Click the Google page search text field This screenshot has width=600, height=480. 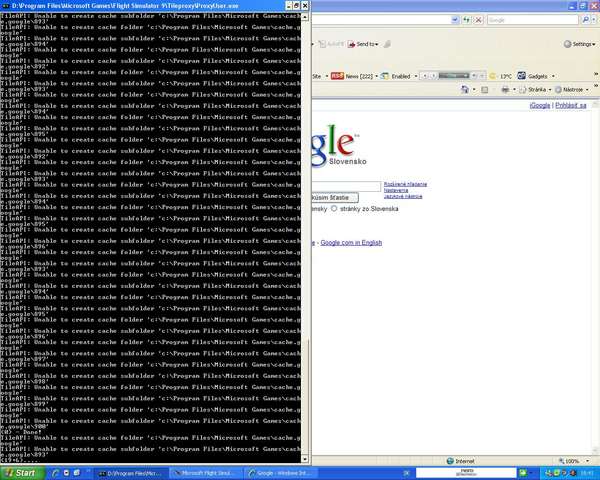(346, 186)
